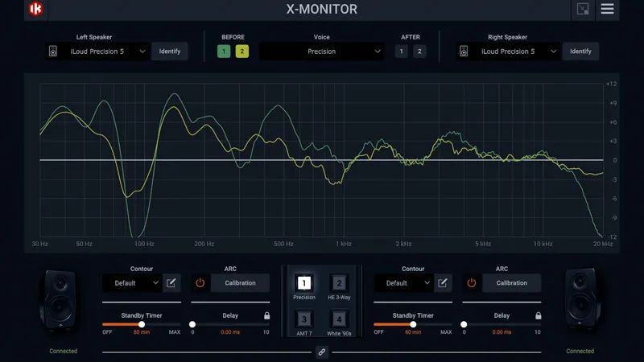Select voice preset 2 HE 3-Way
The height and width of the screenshot is (362, 644).
[x=339, y=283]
